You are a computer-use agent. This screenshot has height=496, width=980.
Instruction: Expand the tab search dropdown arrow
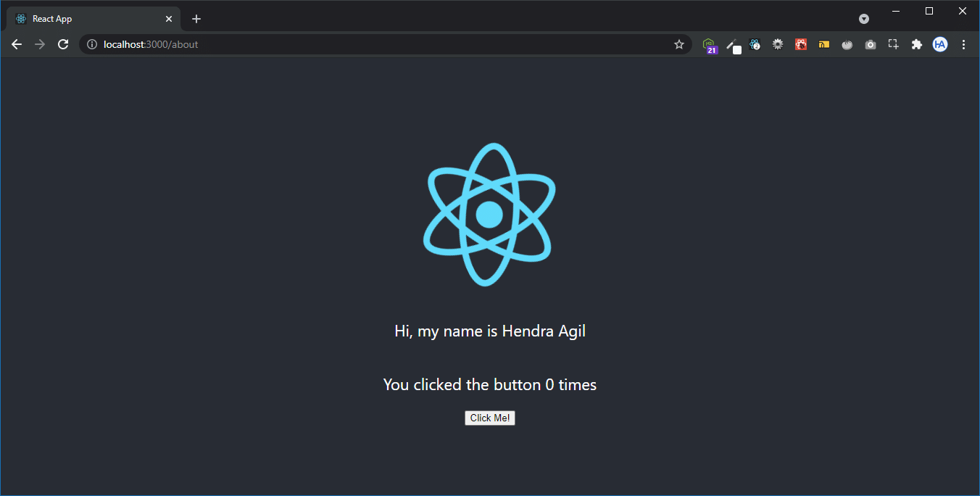coord(864,19)
